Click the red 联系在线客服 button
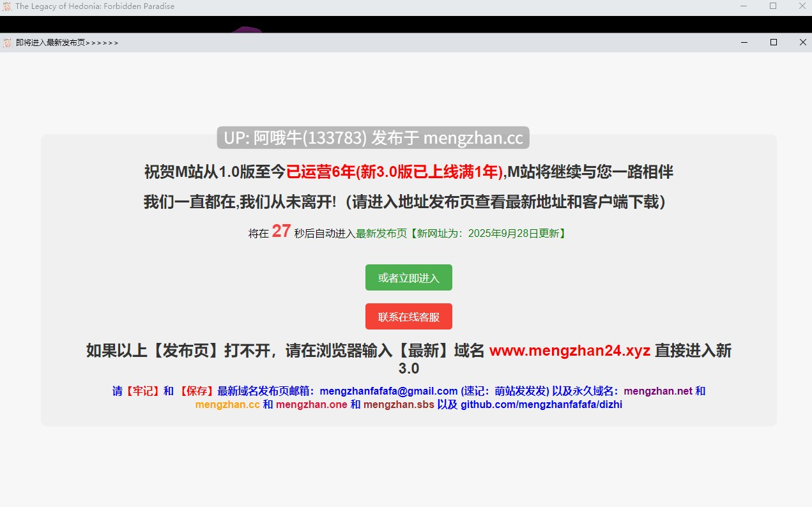Image resolution: width=812 pixels, height=507 pixels. point(409,317)
